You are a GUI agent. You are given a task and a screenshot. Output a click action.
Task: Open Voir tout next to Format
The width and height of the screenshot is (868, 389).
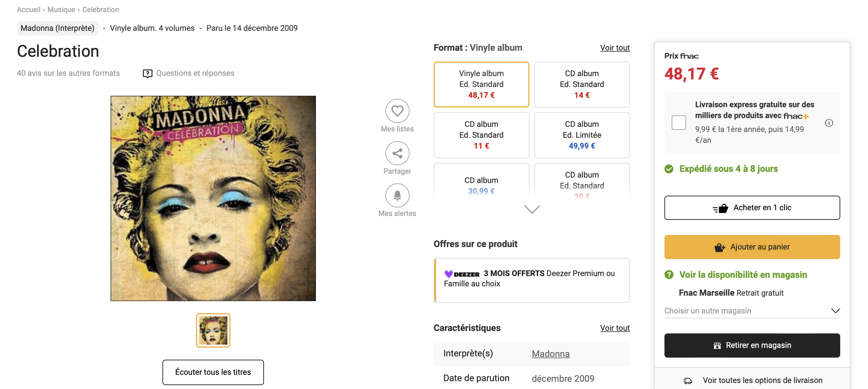tap(615, 48)
